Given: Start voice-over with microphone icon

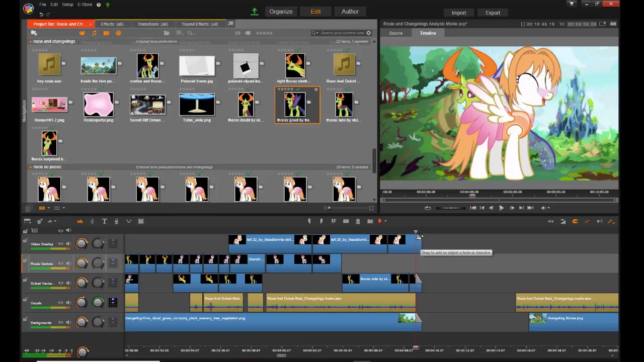Looking at the screenshot, I should 116,221.
